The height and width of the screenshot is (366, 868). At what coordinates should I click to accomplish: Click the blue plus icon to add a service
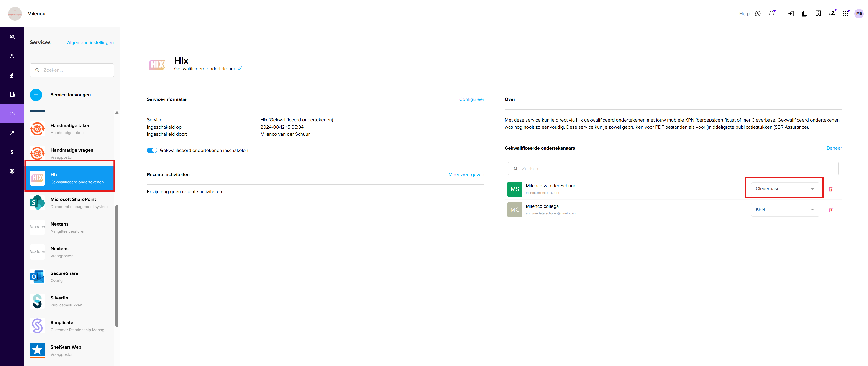point(36,95)
